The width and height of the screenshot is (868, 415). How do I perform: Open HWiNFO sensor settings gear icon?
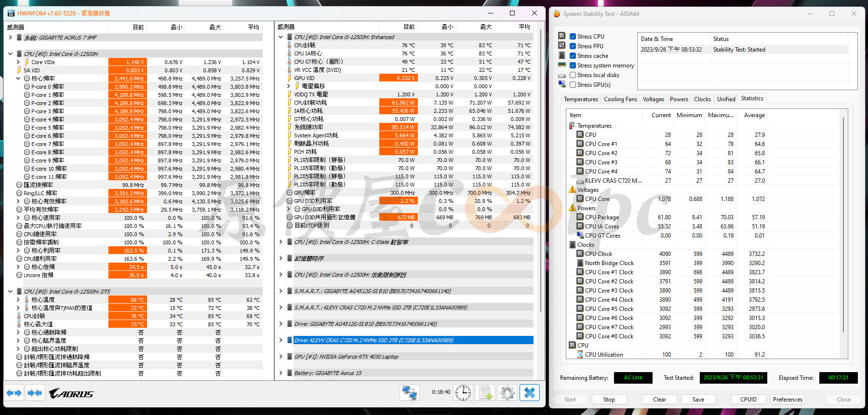pyautogui.click(x=507, y=393)
